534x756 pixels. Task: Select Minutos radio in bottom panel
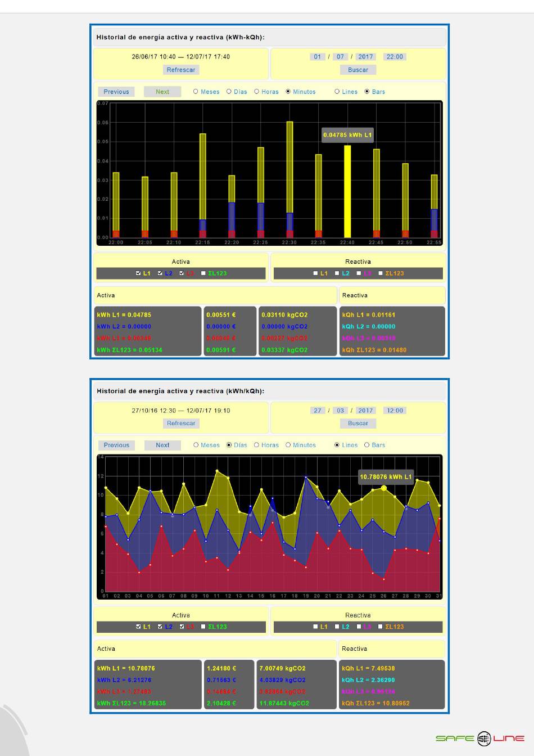(288, 445)
